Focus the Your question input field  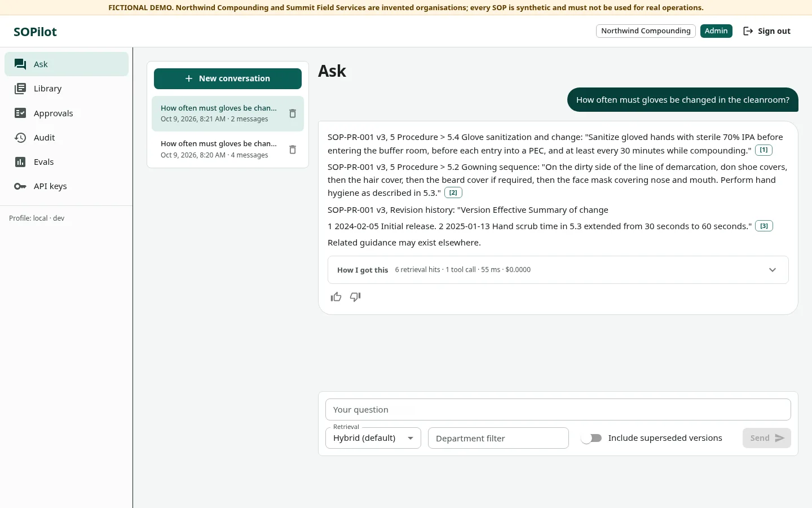click(x=558, y=410)
